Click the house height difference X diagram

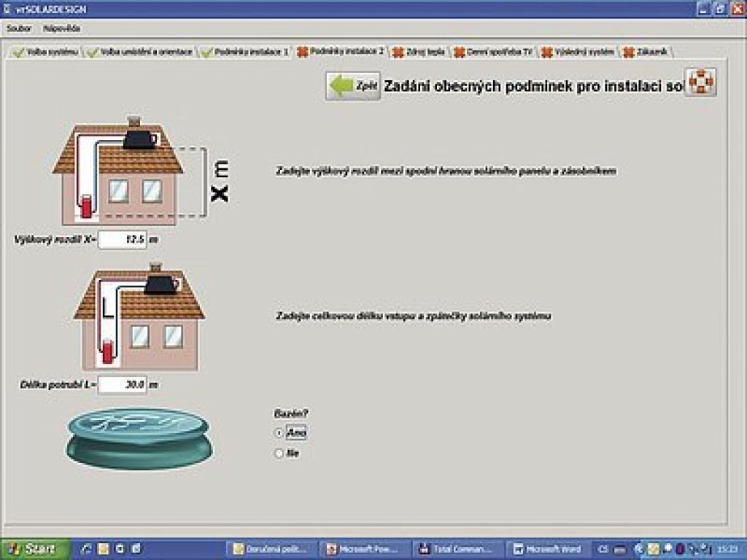[x=142, y=171]
